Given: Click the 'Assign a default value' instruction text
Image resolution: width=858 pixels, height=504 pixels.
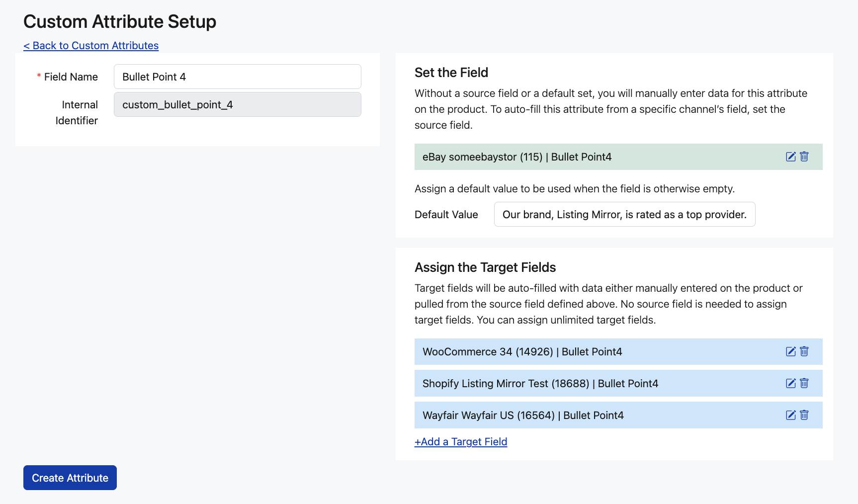Looking at the screenshot, I should pos(575,189).
